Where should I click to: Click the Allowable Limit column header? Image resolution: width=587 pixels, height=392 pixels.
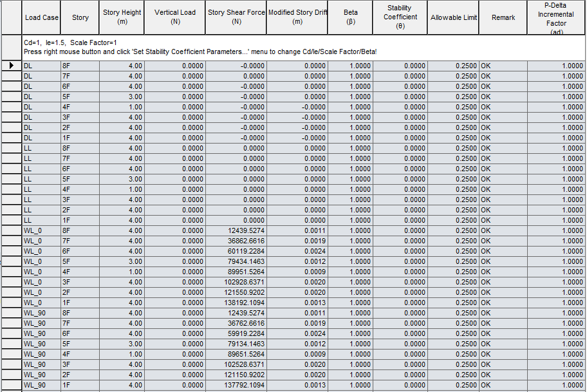point(453,17)
